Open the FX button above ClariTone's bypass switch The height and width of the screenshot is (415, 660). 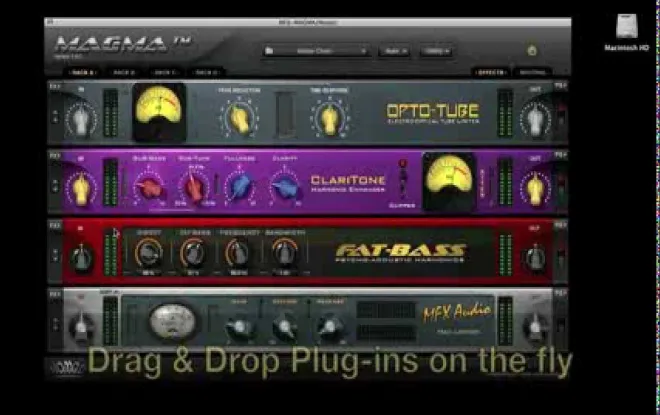click(x=561, y=155)
